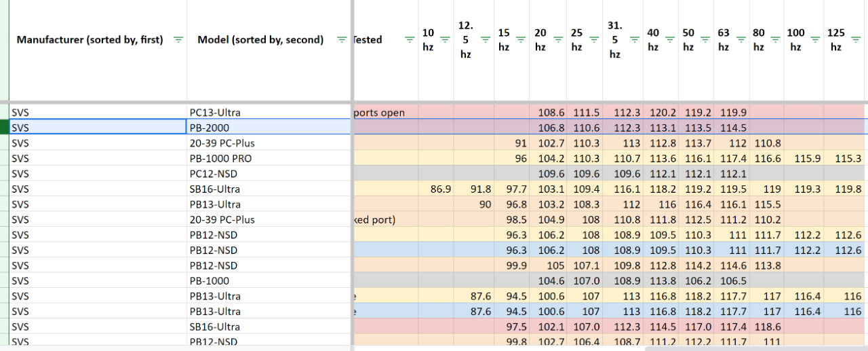
Task: Open the 10 hz column filter icon
Action: tap(445, 39)
